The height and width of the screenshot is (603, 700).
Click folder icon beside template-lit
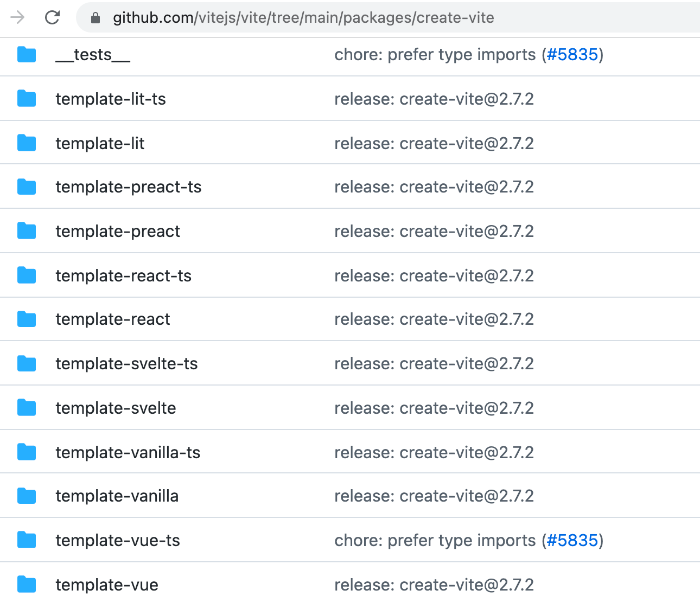click(27, 143)
